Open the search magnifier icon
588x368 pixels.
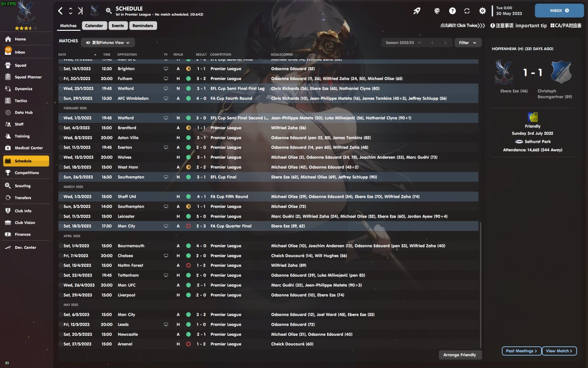(x=109, y=11)
